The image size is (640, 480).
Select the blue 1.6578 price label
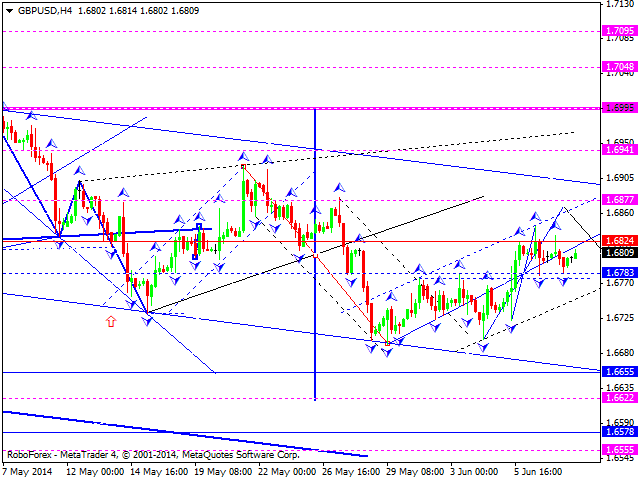click(620, 432)
